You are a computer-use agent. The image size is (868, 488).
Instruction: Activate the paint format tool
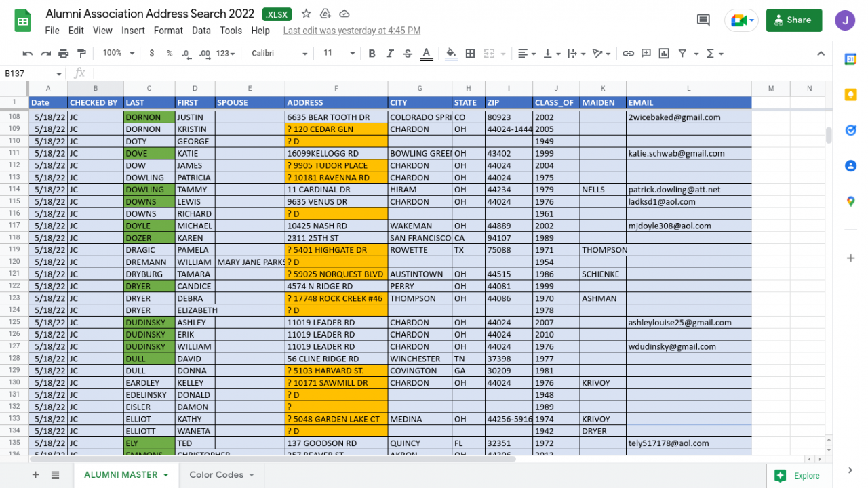(82, 54)
